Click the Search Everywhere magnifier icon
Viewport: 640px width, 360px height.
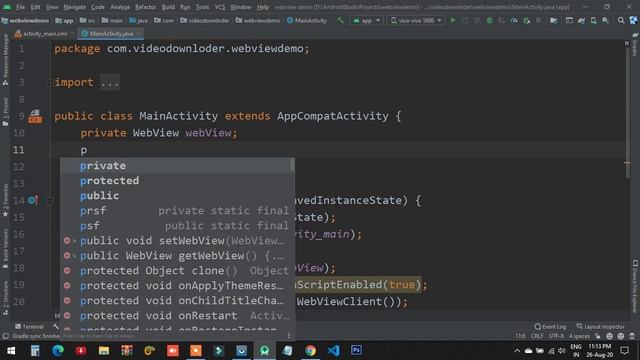point(621,20)
